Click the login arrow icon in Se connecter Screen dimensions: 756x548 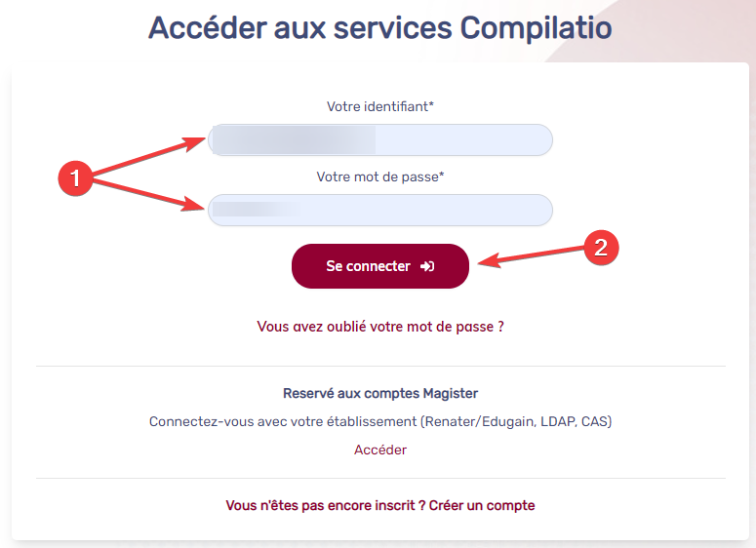tap(427, 266)
